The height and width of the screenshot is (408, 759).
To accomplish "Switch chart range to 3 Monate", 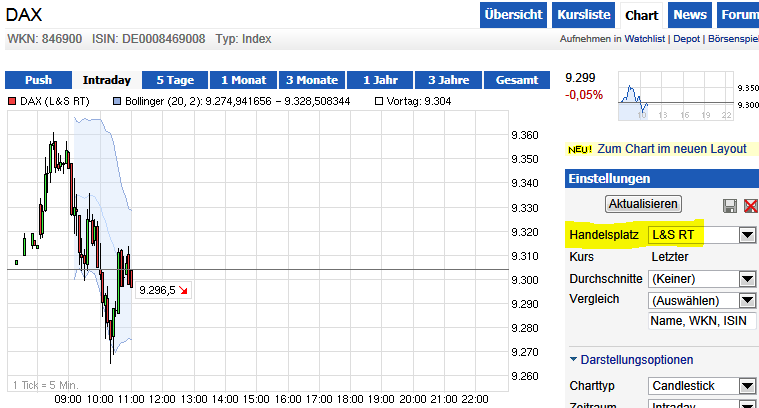I will point(312,80).
